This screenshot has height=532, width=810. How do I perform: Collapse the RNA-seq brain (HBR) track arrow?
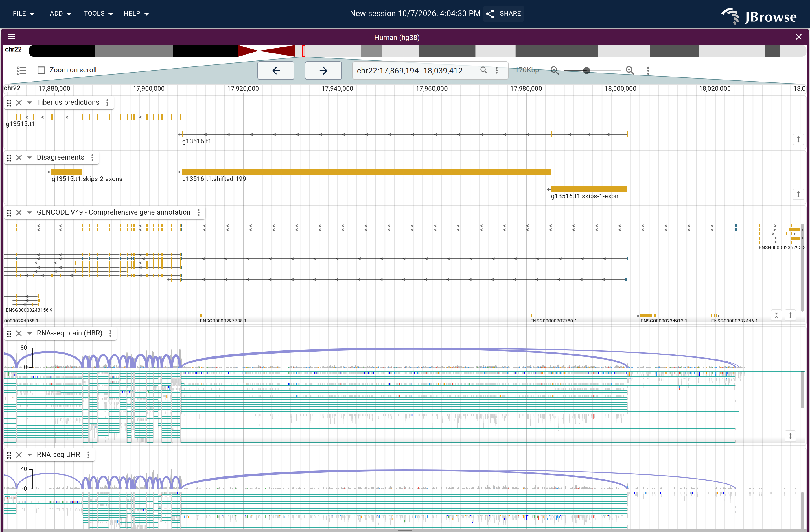[x=30, y=333]
